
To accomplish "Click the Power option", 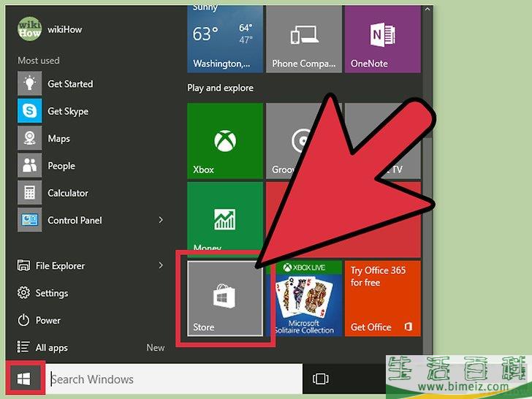I will pyautogui.click(x=47, y=320).
